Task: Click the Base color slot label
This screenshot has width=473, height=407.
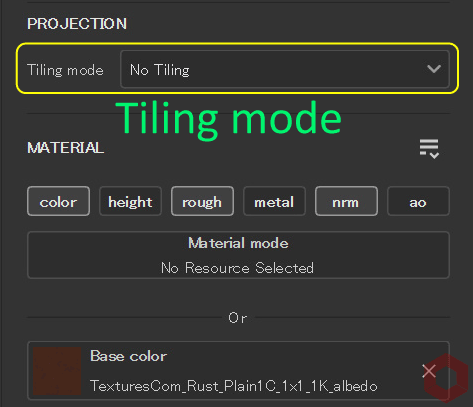Action: pyautogui.click(x=128, y=356)
